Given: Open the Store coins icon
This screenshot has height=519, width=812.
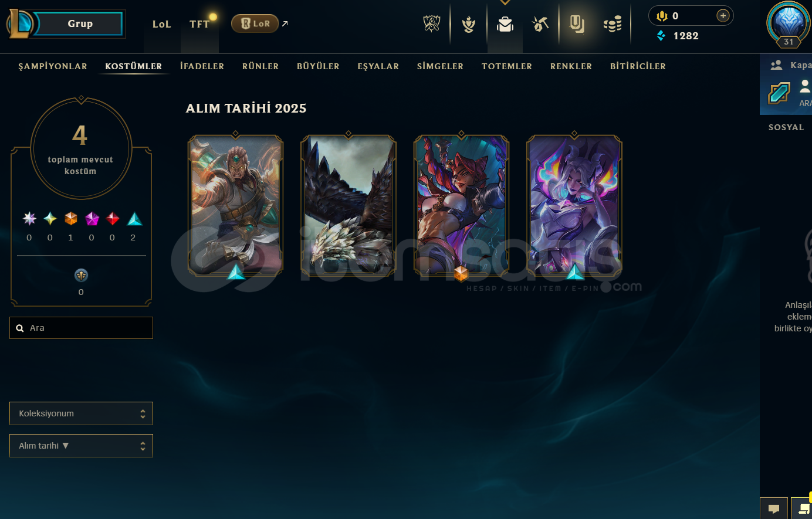Looking at the screenshot, I should coord(613,24).
